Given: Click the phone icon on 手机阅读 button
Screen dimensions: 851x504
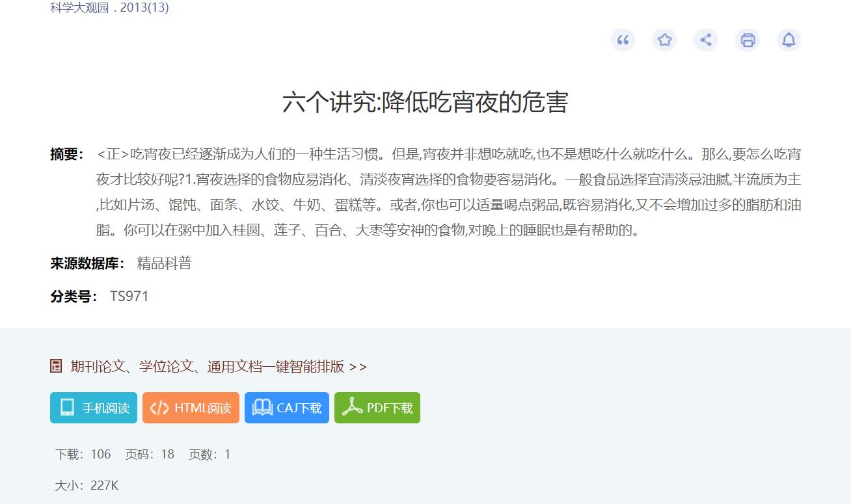Looking at the screenshot, I should pos(64,408).
